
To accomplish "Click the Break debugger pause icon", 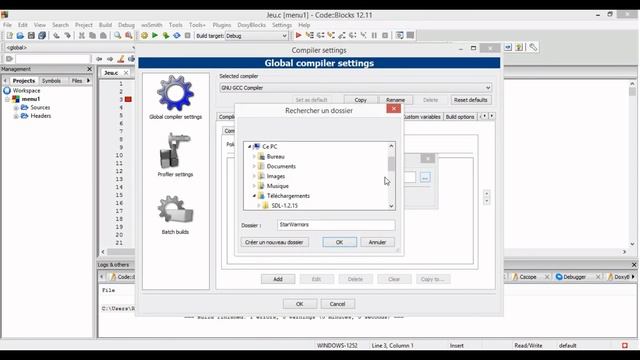I will 374,36.
